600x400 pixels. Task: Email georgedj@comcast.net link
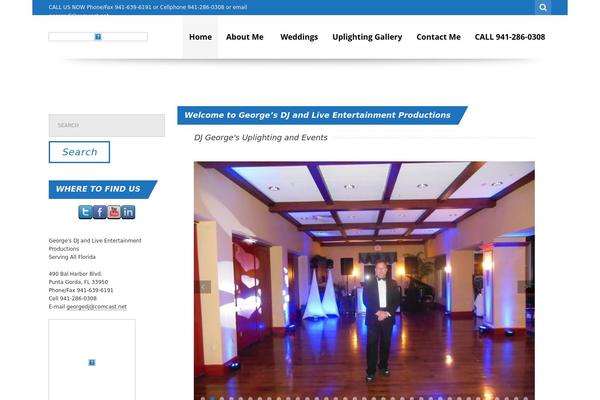[x=96, y=307]
